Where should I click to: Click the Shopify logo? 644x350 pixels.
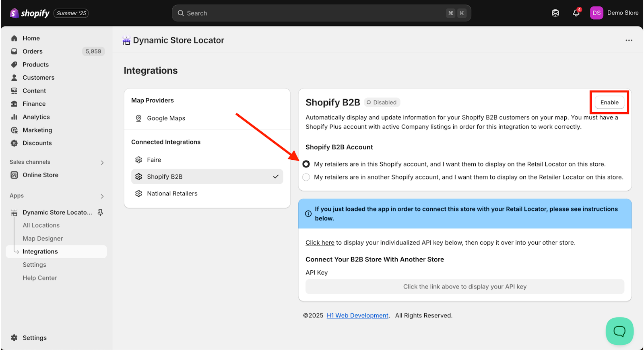point(30,13)
